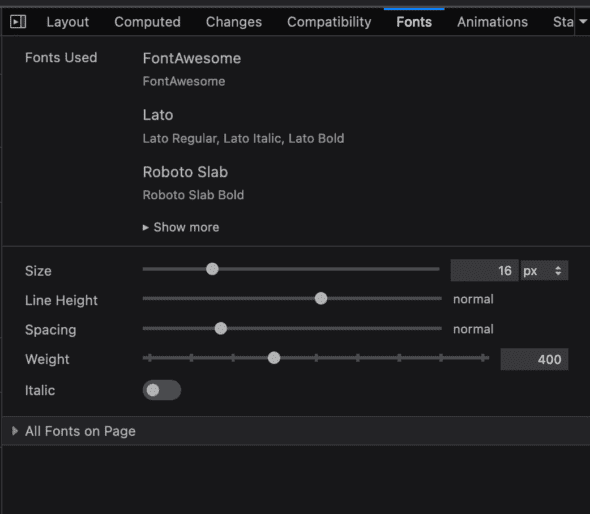Click the Roboto Slab font name
590x514 pixels.
tap(185, 172)
